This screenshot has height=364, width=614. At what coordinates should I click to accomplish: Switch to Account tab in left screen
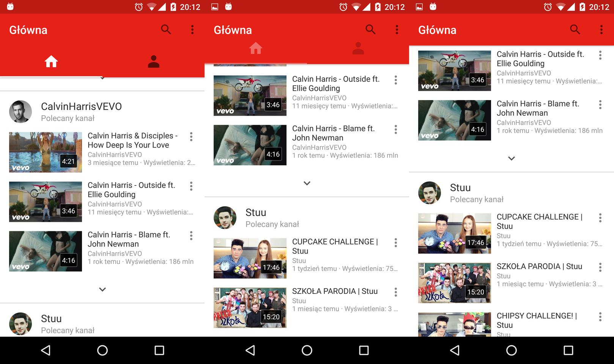[x=154, y=61]
